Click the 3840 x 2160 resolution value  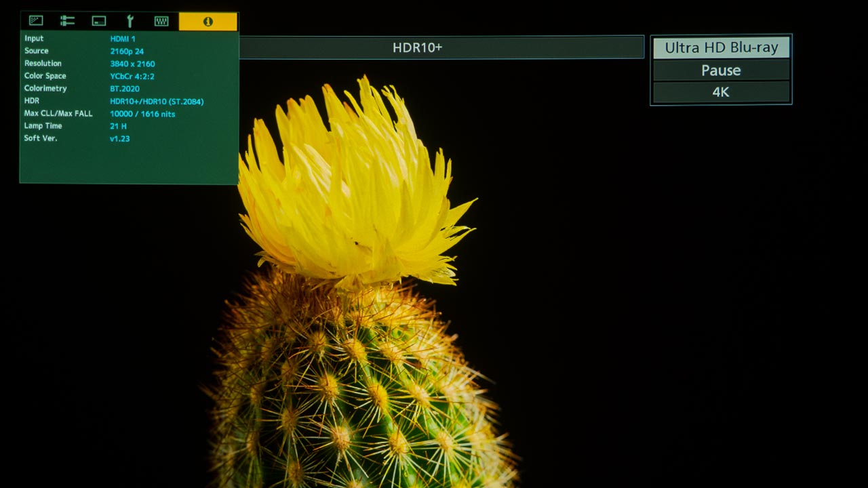coord(132,64)
